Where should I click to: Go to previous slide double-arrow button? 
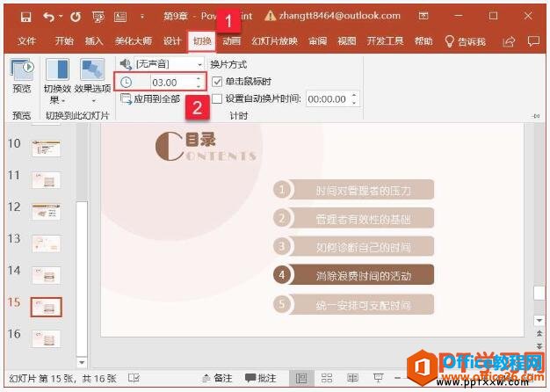539,333
